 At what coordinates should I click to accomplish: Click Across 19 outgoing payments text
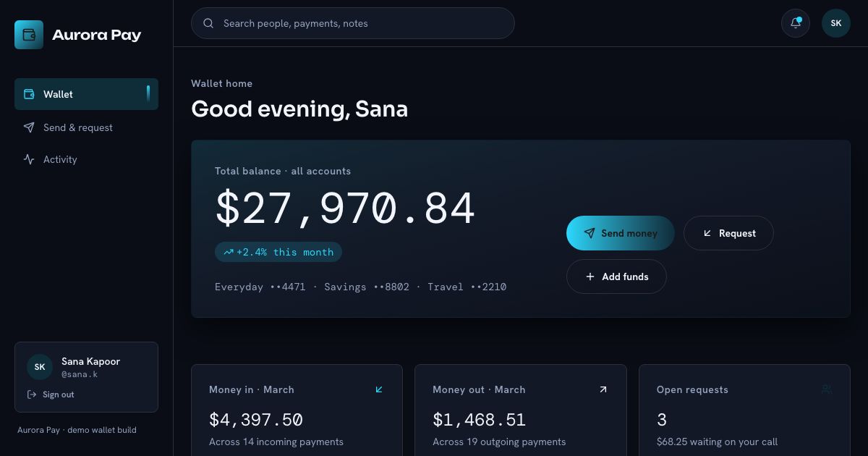pos(499,442)
